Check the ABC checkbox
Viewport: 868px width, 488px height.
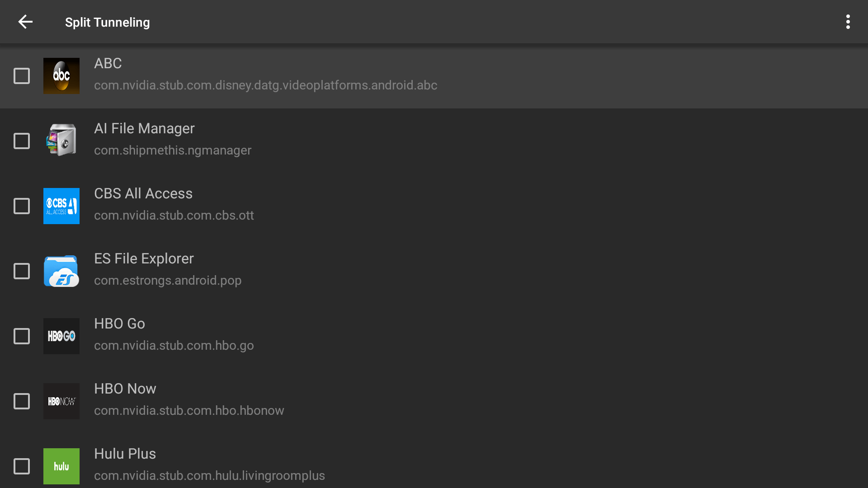point(22,76)
